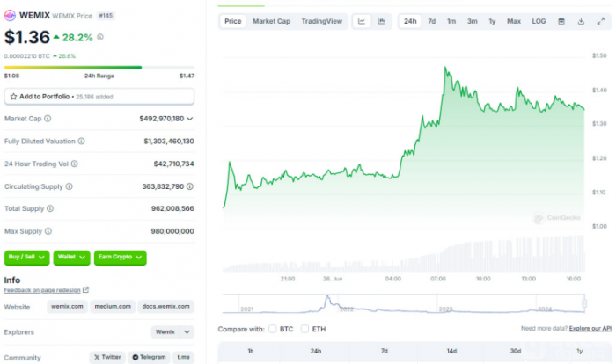This screenshot has width=616, height=364.
Task: Open docs.wemix.com link
Action: 165,306
